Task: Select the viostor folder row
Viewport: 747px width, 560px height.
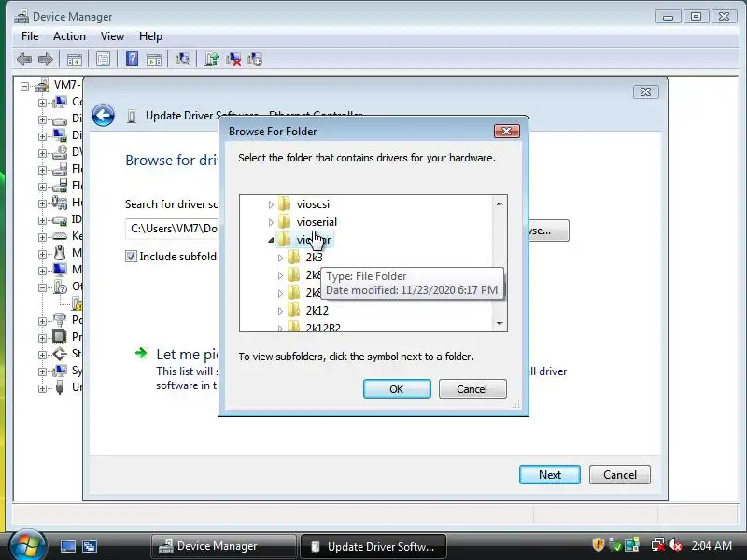Action: [305, 240]
